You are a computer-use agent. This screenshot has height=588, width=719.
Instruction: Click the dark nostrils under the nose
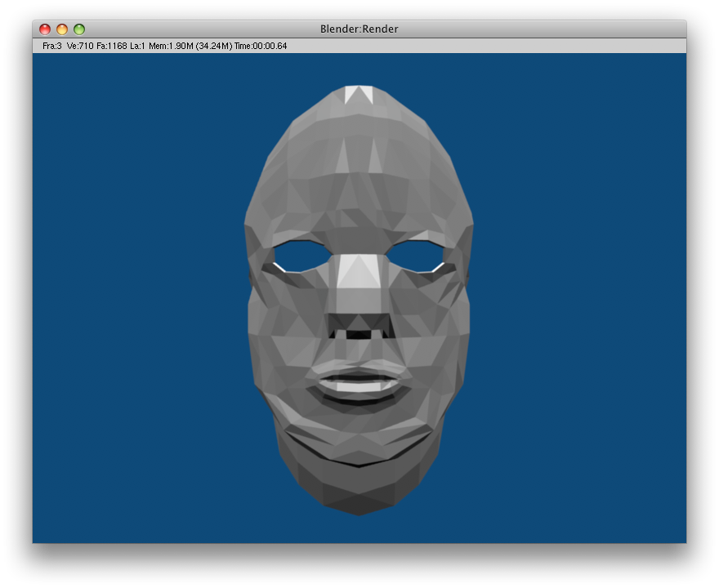point(359,333)
